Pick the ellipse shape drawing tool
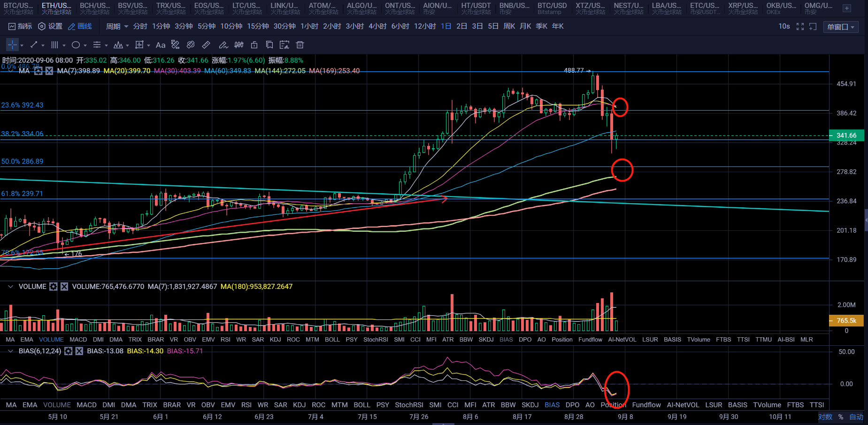Screen dimensions: 868x425 (76, 45)
